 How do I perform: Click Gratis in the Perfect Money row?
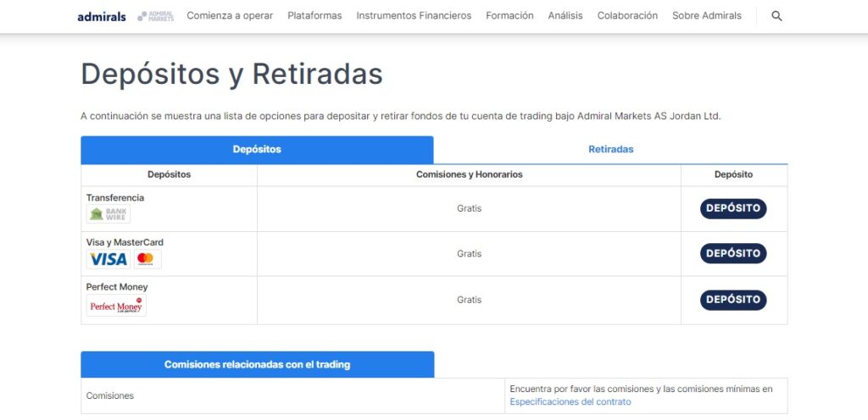coord(469,300)
